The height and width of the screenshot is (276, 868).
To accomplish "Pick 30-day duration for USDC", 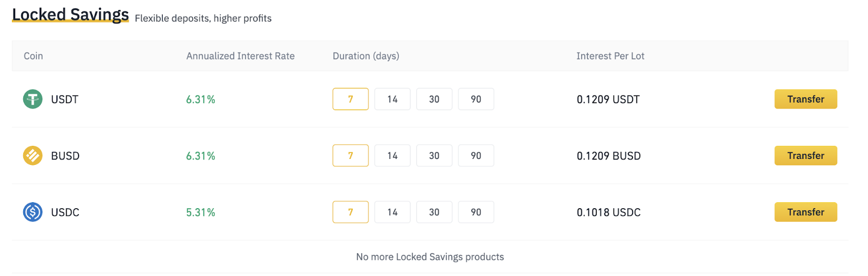I will pyautogui.click(x=434, y=212).
